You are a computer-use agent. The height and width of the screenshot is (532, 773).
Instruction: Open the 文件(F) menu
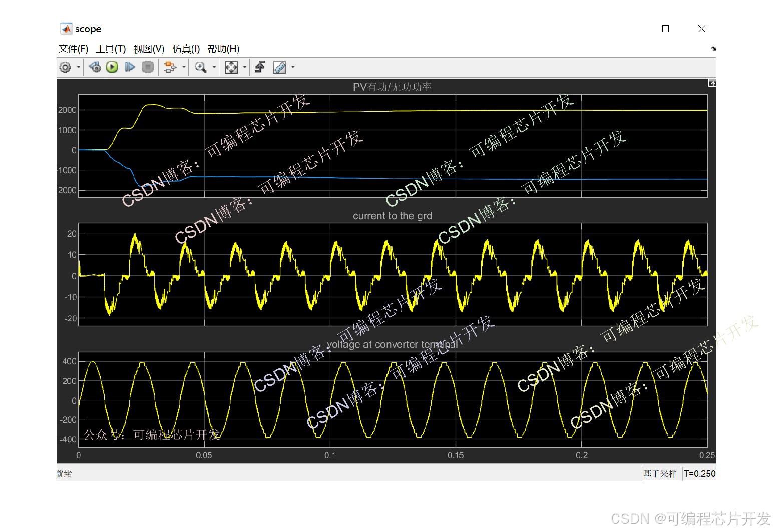tap(73, 49)
